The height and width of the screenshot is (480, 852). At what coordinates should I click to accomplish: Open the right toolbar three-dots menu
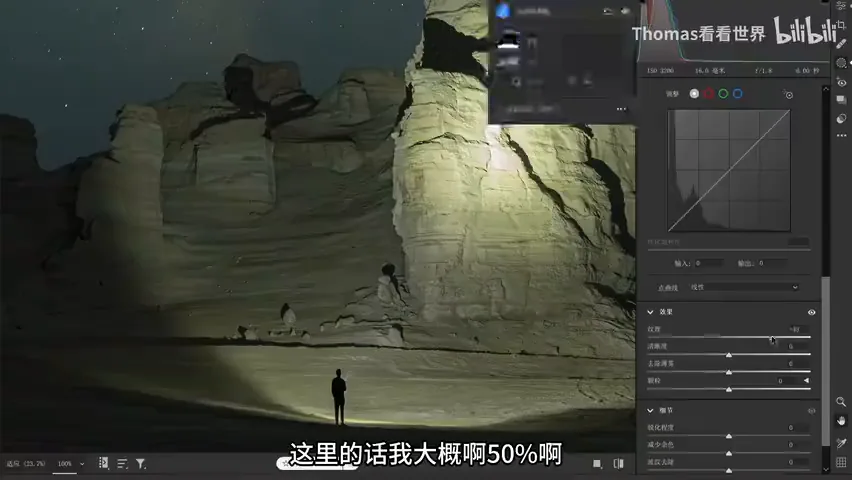842,135
